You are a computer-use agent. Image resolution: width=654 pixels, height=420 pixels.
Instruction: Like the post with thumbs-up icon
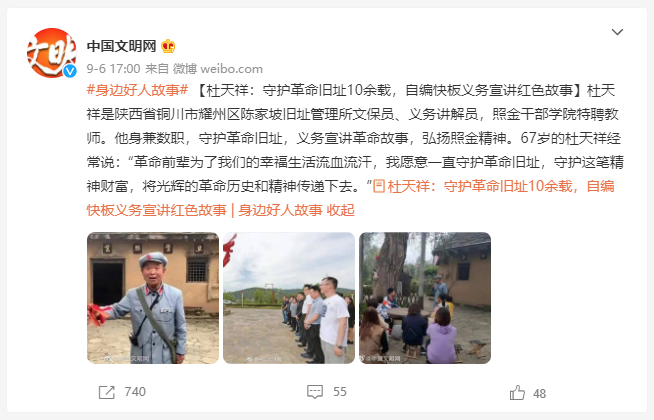(x=517, y=393)
